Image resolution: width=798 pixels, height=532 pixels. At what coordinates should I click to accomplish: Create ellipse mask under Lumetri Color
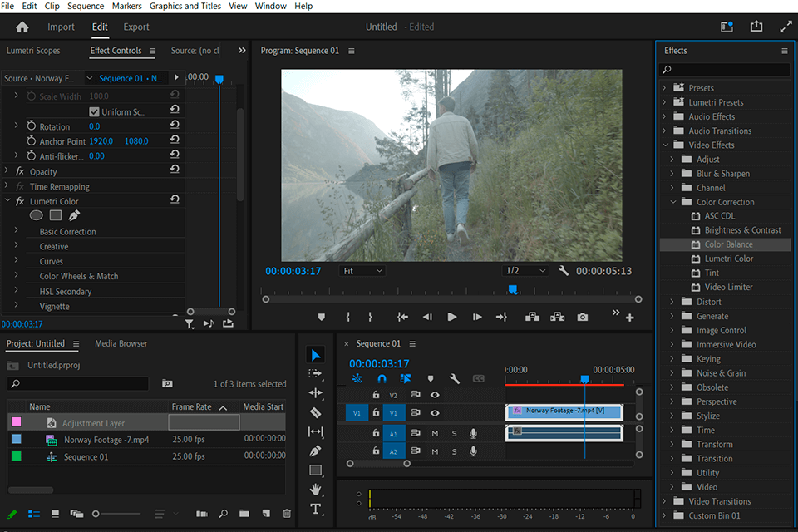(36, 215)
